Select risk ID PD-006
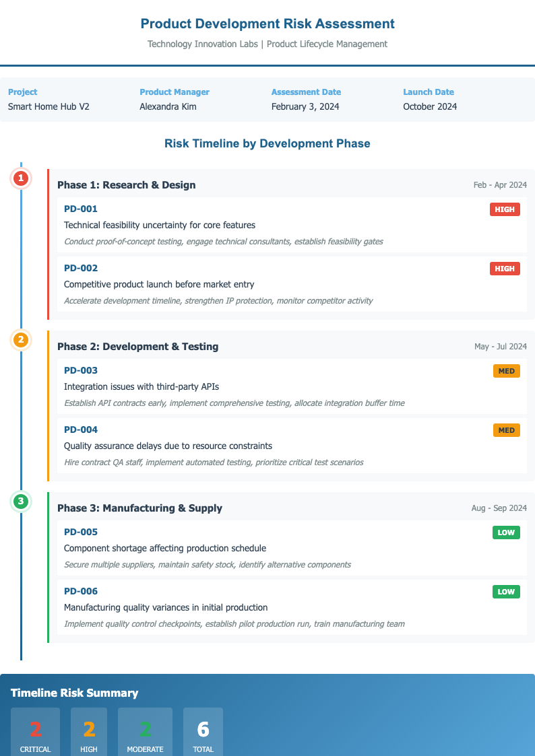Viewport: 535px width, 756px height. [81, 591]
